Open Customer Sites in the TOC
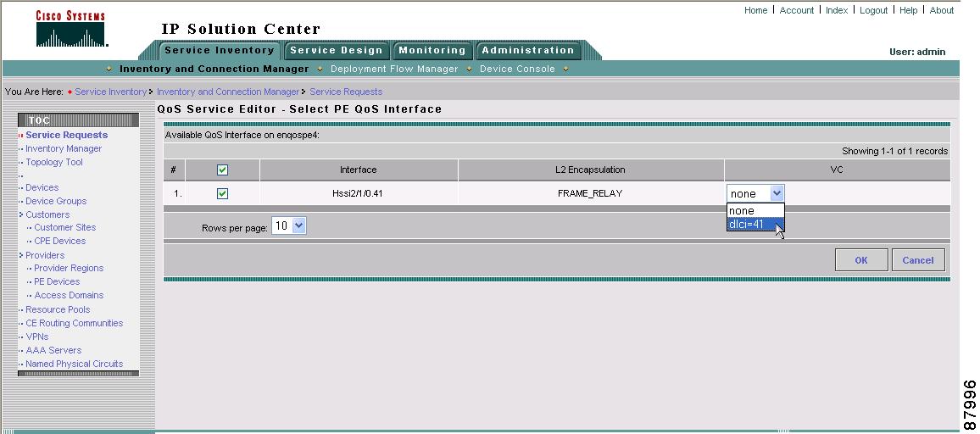 [x=65, y=227]
